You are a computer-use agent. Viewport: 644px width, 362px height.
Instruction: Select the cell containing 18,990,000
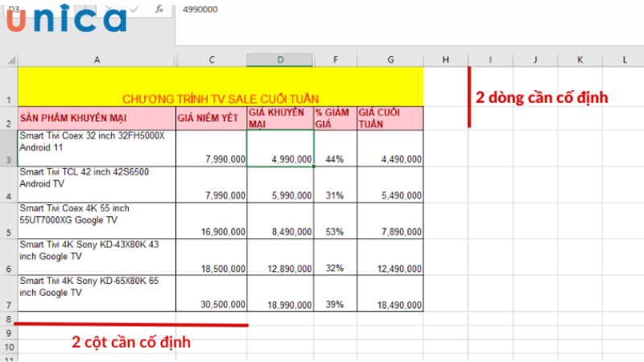[280, 294]
